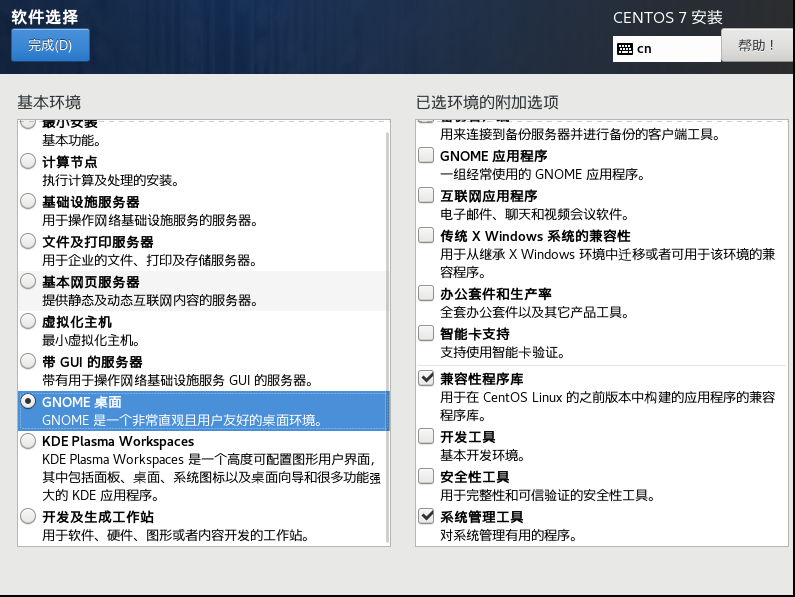Enable 传统 X Windows 系统的兼容性 checkbox
Image resolution: width=795 pixels, height=597 pixels.
[x=426, y=235]
